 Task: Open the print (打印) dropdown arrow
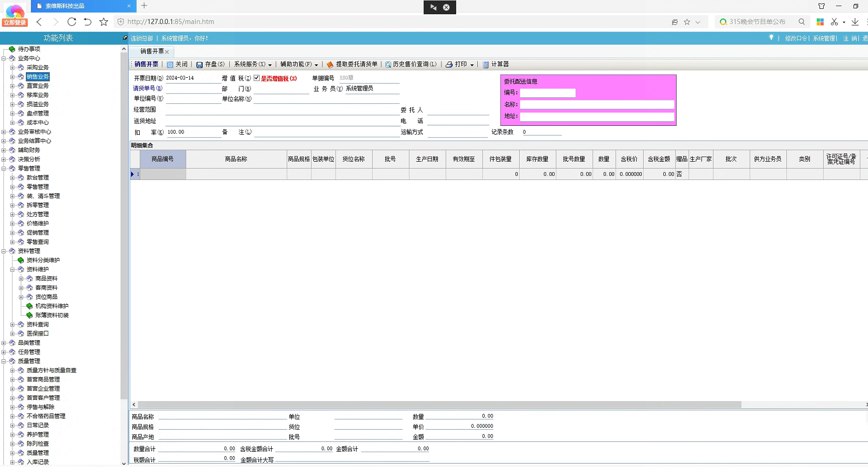(472, 65)
